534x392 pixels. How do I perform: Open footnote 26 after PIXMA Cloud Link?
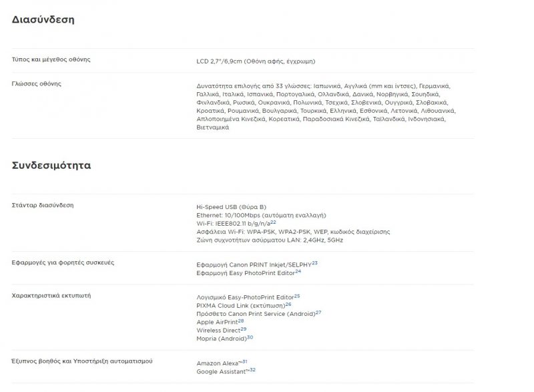coord(288,304)
